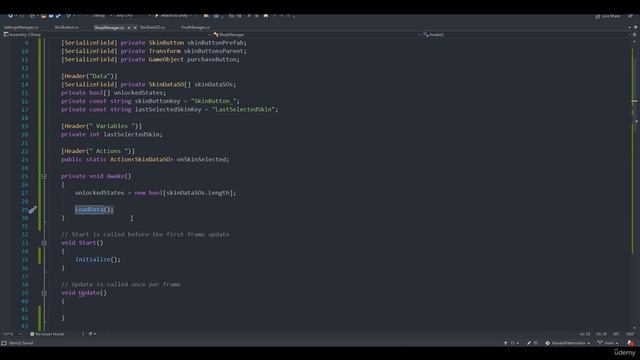Click the bookmark toolbar icon
The height and width of the screenshot is (360, 640).
click(266, 16)
